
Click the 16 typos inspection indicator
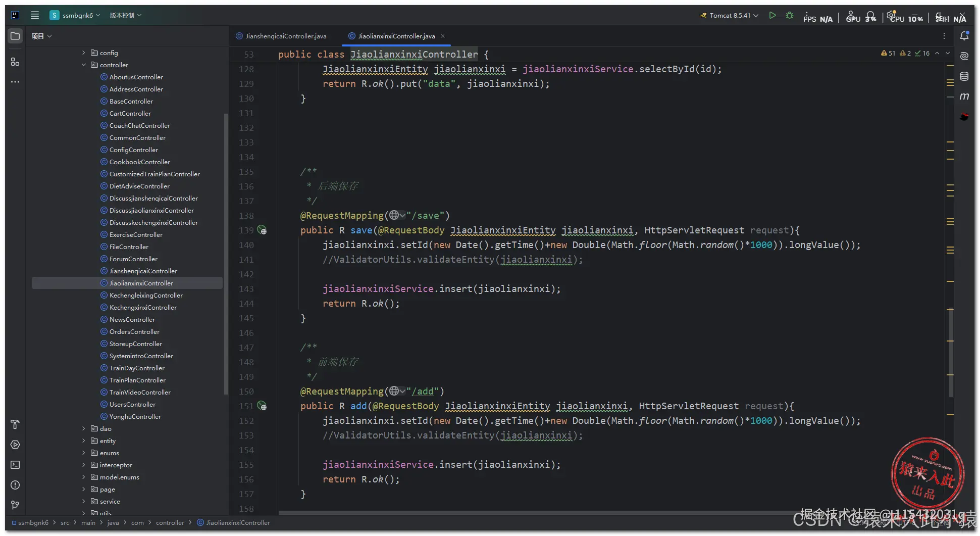coord(922,53)
